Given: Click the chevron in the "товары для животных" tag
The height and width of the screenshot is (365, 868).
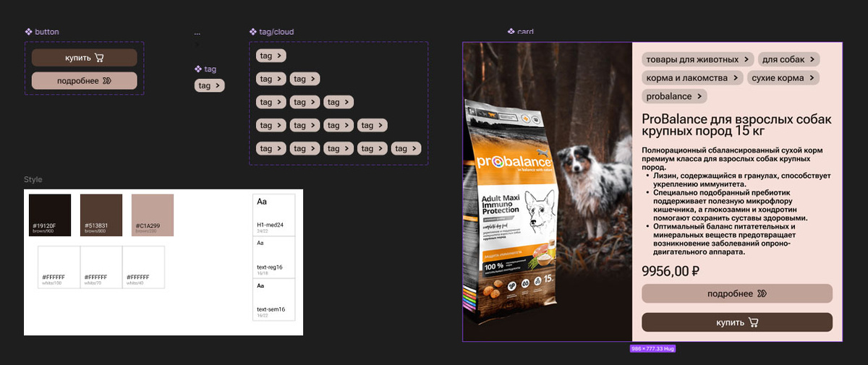Looking at the screenshot, I should point(745,59).
